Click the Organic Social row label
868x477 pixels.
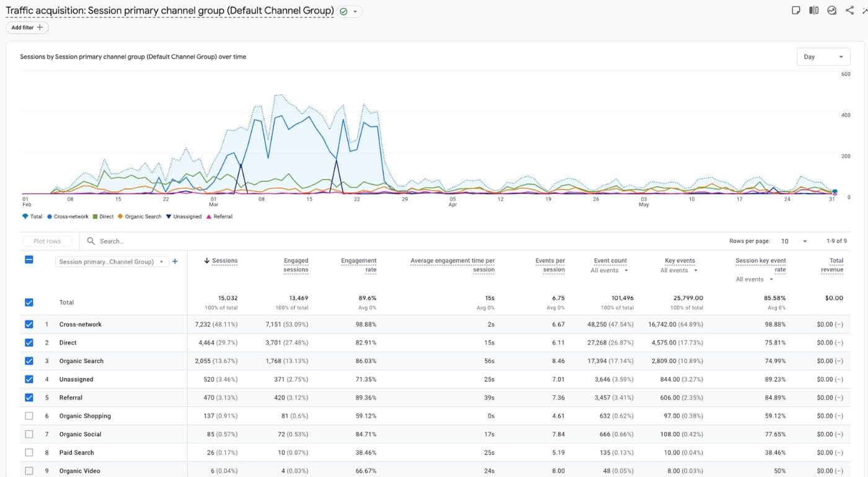(x=80, y=434)
